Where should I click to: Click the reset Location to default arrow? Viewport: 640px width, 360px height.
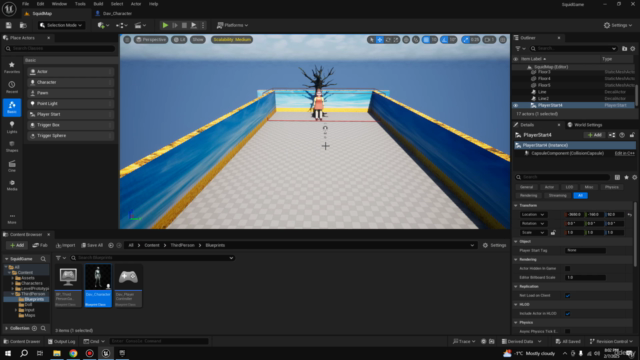pyautogui.click(x=629, y=215)
